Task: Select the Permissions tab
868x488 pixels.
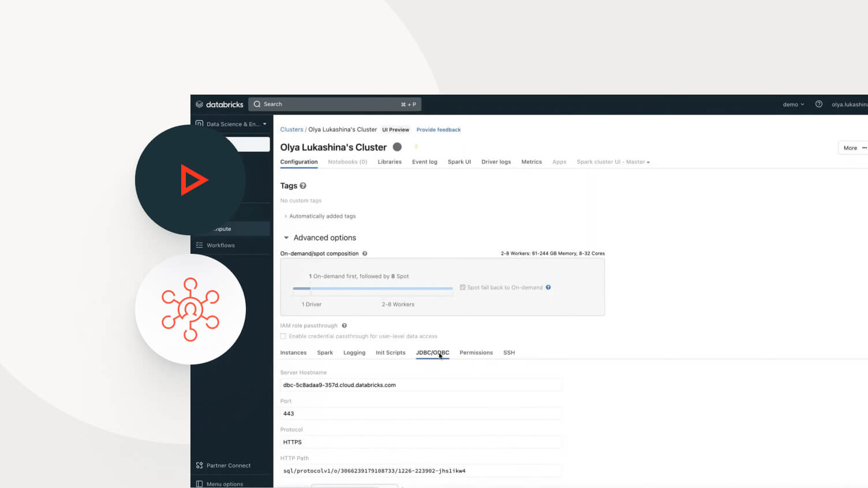Action: (x=476, y=352)
